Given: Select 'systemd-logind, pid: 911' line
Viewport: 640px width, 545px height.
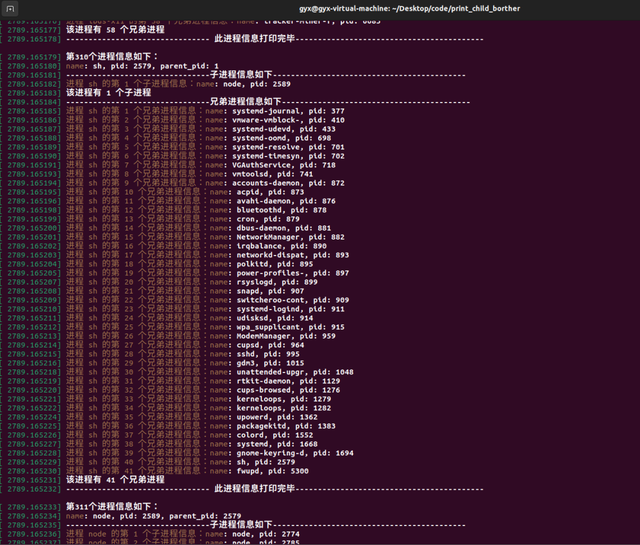Looking at the screenshot, I should point(290,309).
